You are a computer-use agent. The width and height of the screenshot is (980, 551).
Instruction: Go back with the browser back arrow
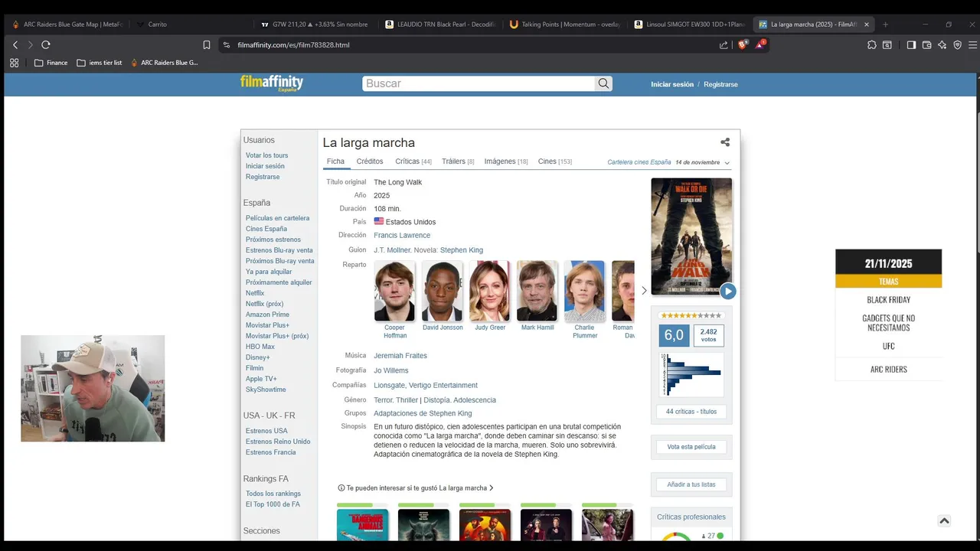[x=15, y=45]
